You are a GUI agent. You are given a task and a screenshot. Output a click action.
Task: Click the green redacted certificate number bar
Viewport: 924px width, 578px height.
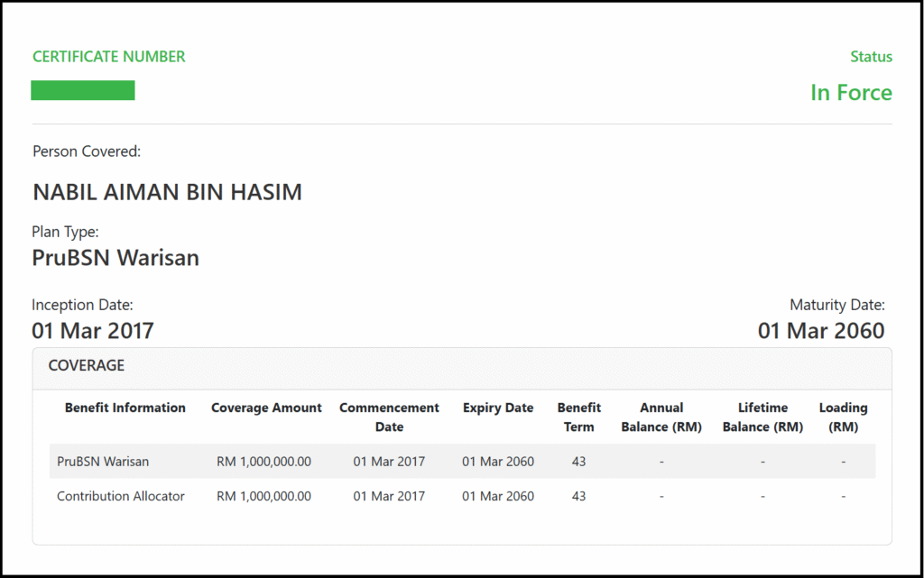coord(82,90)
